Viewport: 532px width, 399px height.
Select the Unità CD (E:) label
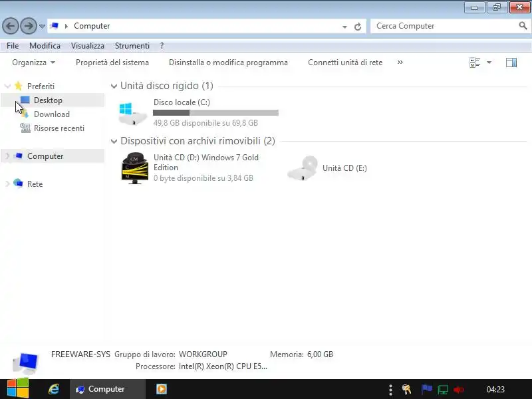(344, 168)
